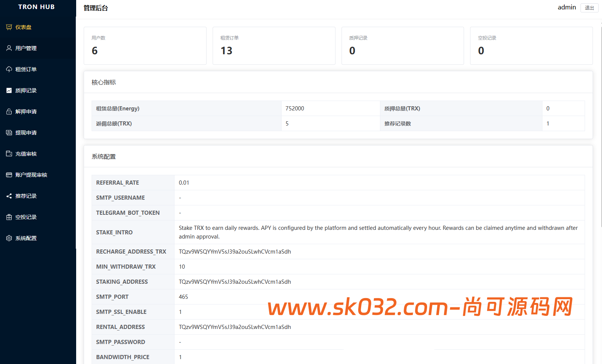
Task: Go to 租赁订单 in the sidebar
Action: tap(38, 69)
